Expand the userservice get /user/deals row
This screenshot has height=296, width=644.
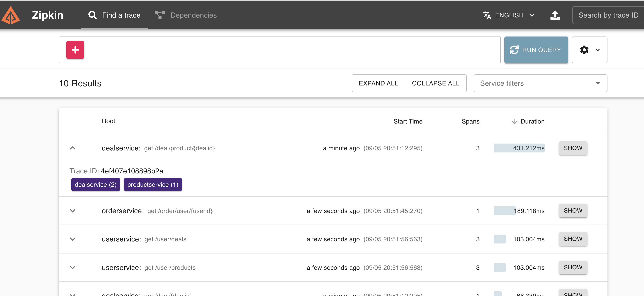pyautogui.click(x=73, y=239)
